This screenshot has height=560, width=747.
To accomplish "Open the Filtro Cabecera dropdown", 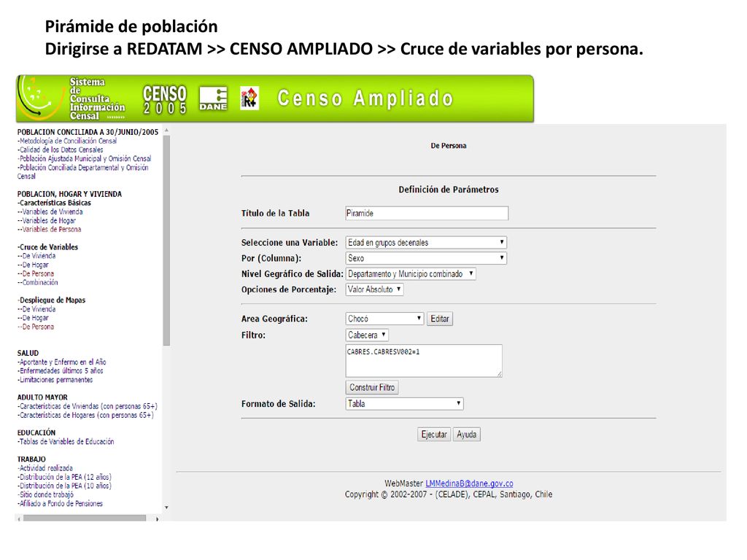I will (x=367, y=335).
